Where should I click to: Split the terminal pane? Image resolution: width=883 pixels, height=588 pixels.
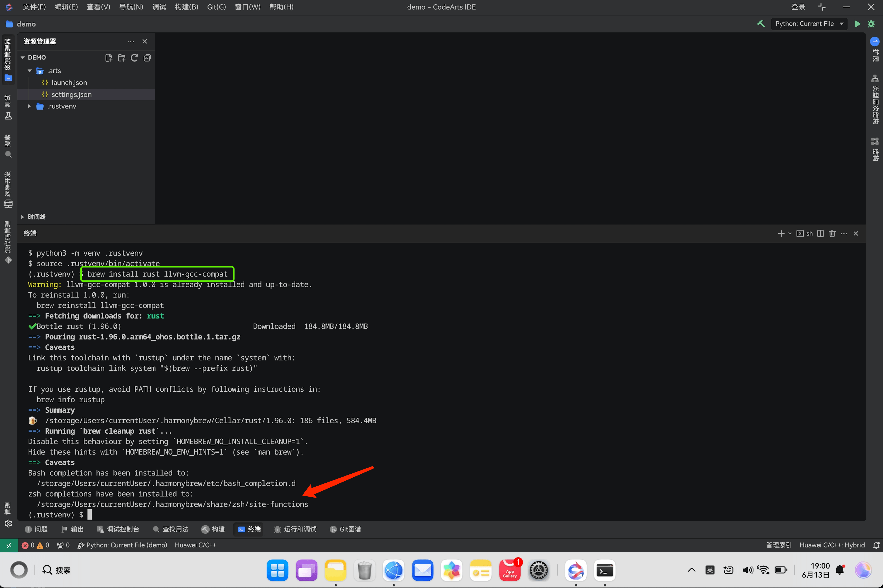(820, 233)
